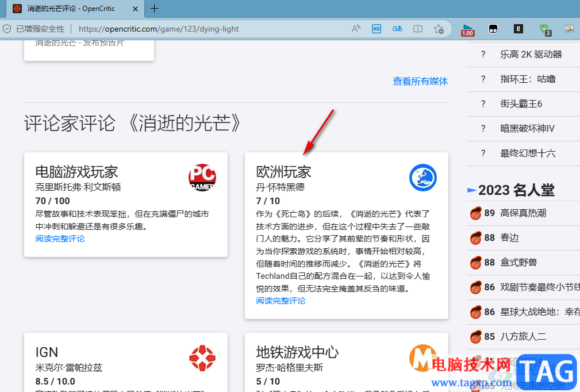Open the split screen icon

pyautogui.click(x=418, y=29)
